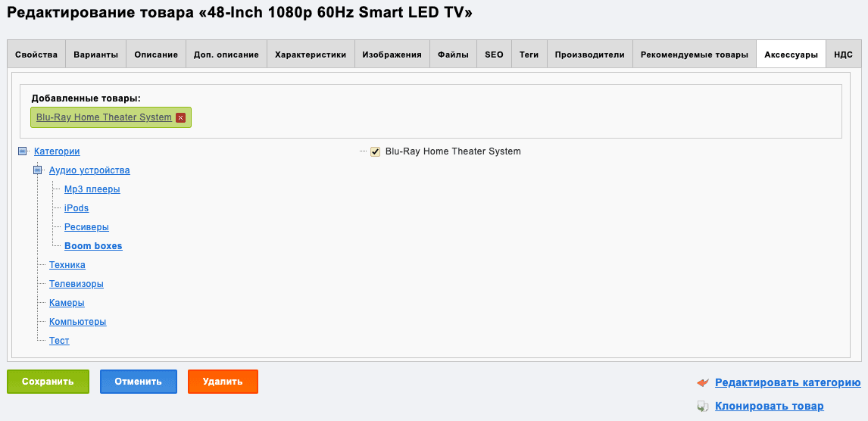Open the SEO tab
Screen dimensions: 868x421
(494, 55)
